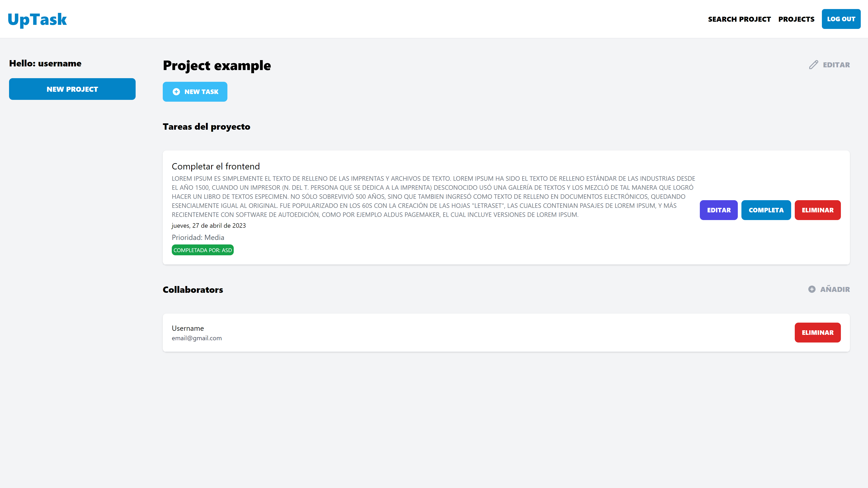
Task: Click the Prioridad: Media label
Action: pyautogui.click(x=198, y=237)
